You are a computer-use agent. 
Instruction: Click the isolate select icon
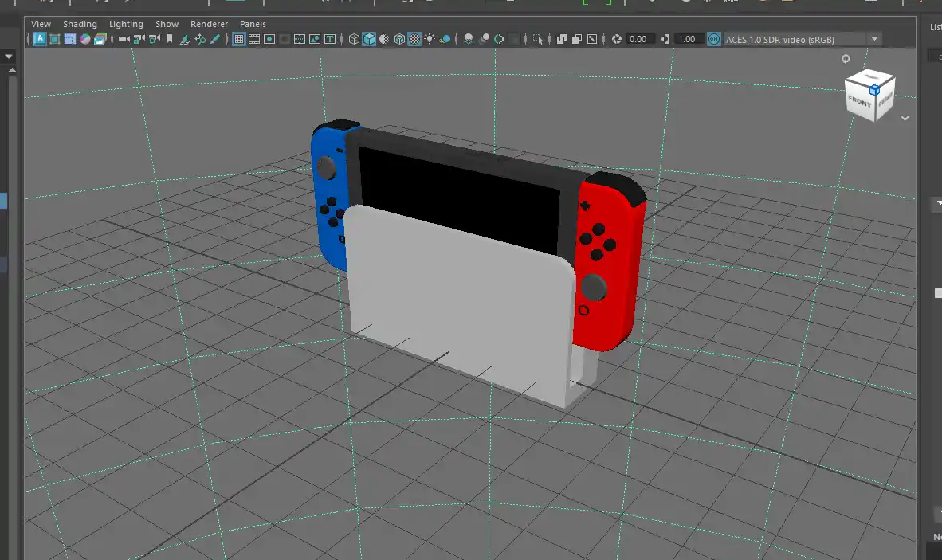coord(538,39)
